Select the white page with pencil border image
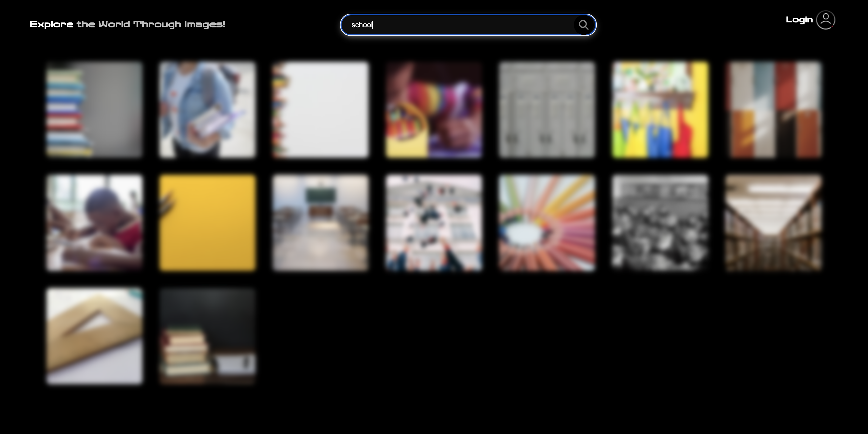Viewport: 868px width, 434px height. (x=321, y=110)
